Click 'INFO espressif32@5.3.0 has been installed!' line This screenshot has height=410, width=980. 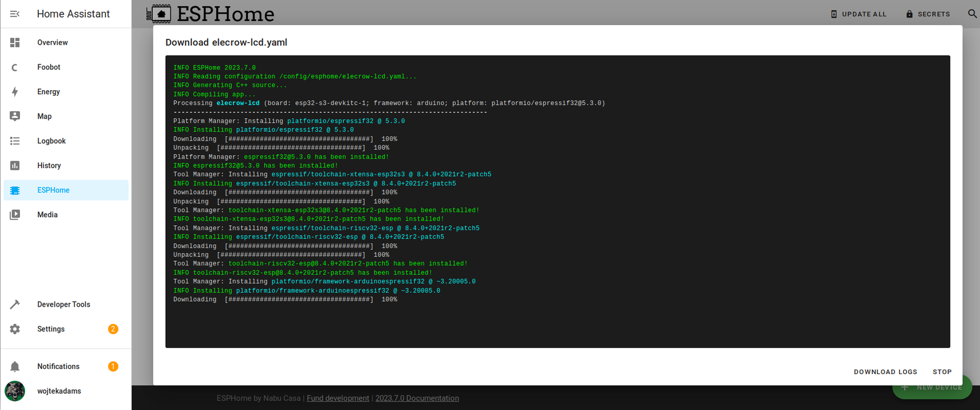click(x=256, y=166)
